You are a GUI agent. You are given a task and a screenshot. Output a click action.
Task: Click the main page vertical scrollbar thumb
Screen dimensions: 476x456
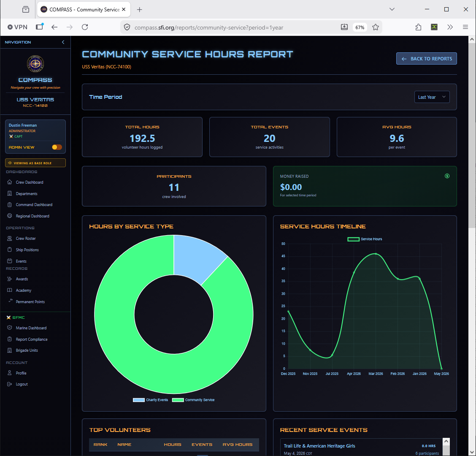tap(472, 136)
